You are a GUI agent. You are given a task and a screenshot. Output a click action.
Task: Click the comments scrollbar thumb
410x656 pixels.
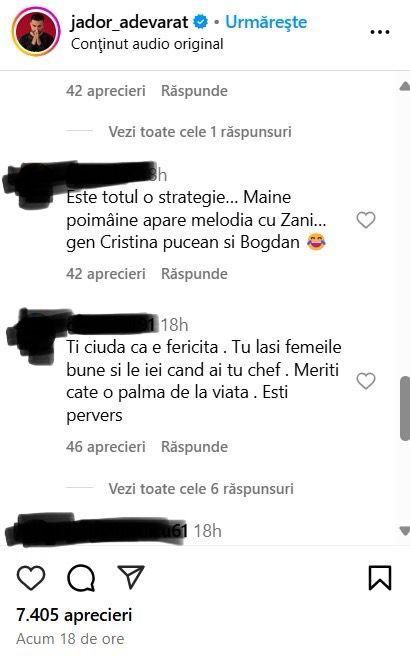tap(405, 408)
